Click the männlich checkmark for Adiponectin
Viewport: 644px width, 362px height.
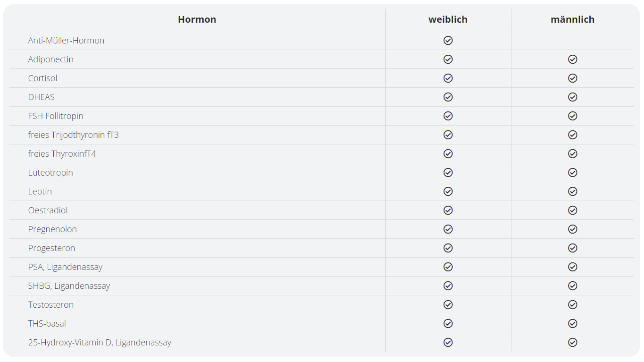[572, 59]
